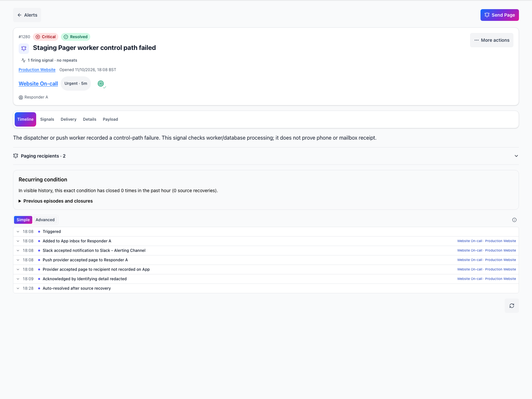The image size is (532, 399).
Task: Click the Send Page button
Action: tap(499, 15)
